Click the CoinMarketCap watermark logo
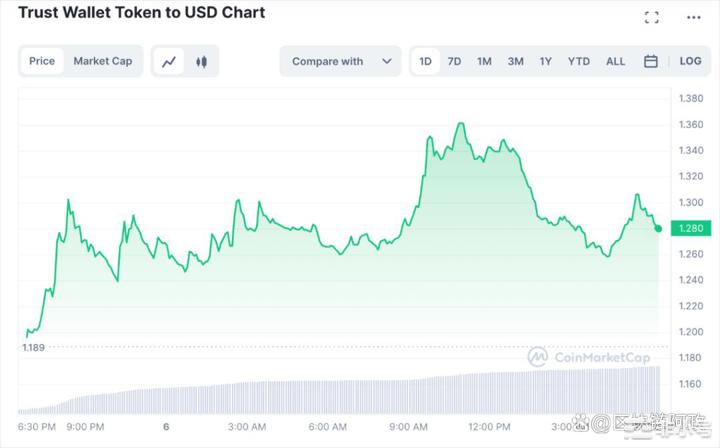Image resolution: width=720 pixels, height=448 pixels. (x=589, y=357)
